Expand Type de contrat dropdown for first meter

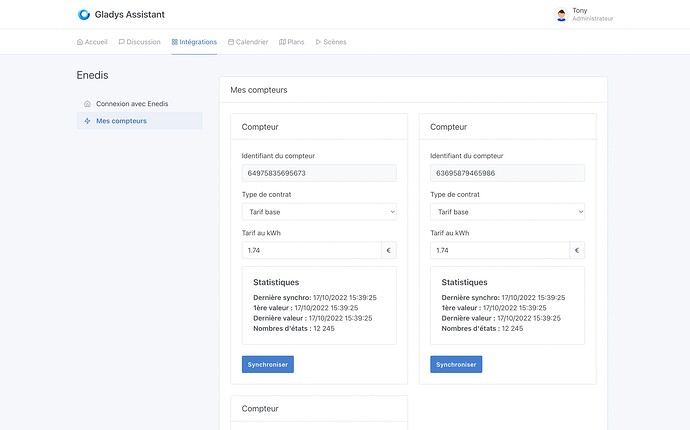tap(319, 212)
